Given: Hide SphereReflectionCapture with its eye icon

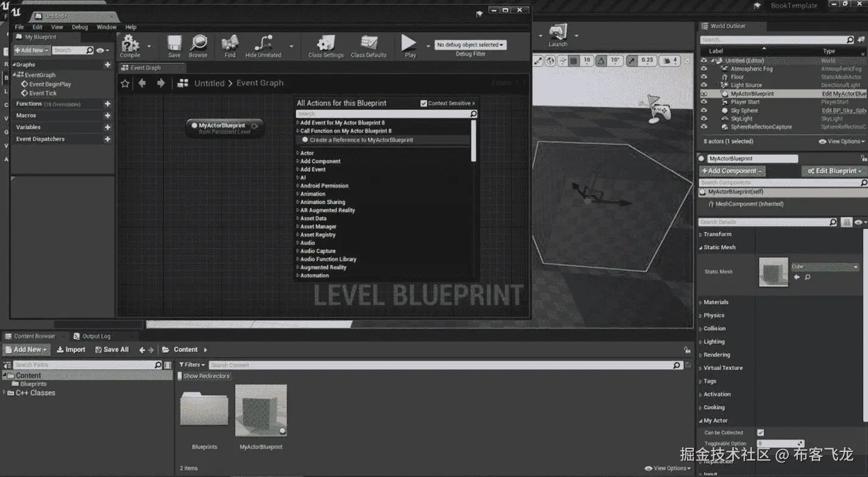Looking at the screenshot, I should coord(704,127).
